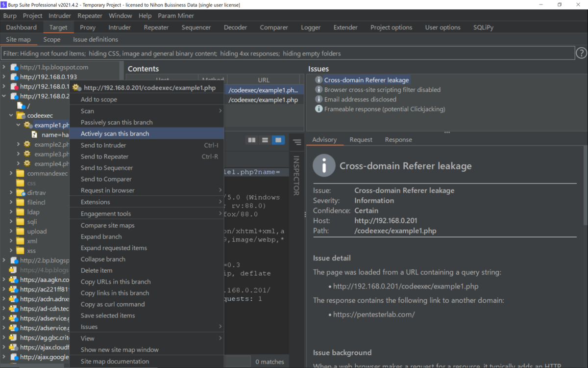Click the sqli folder icon
Screen dimensions: 588x368
tap(21, 222)
